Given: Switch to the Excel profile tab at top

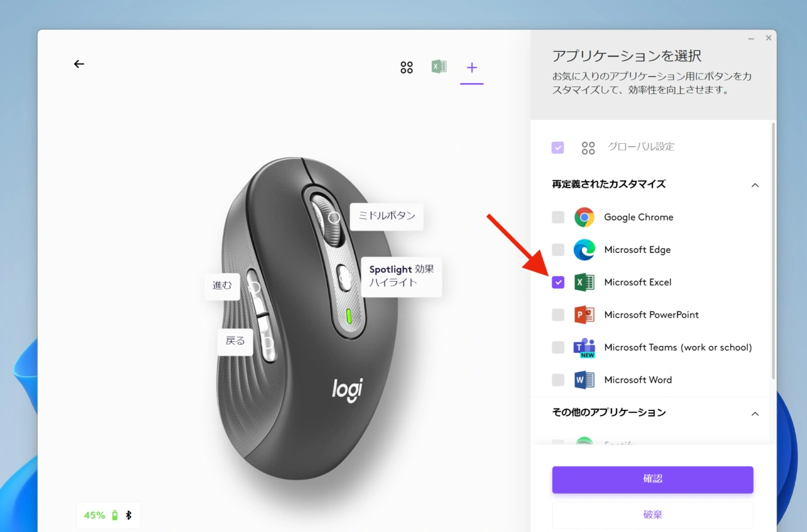Looking at the screenshot, I should [439, 67].
